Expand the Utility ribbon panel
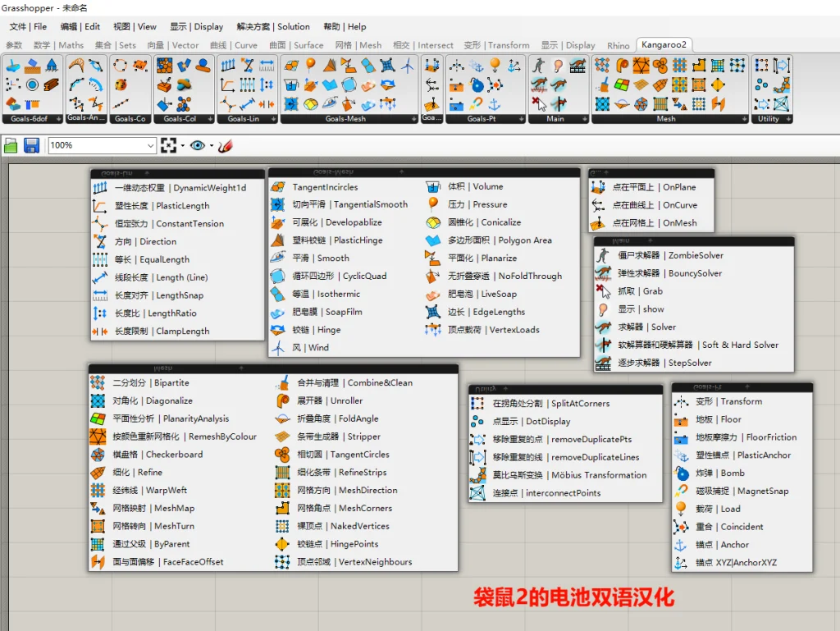 coord(788,119)
